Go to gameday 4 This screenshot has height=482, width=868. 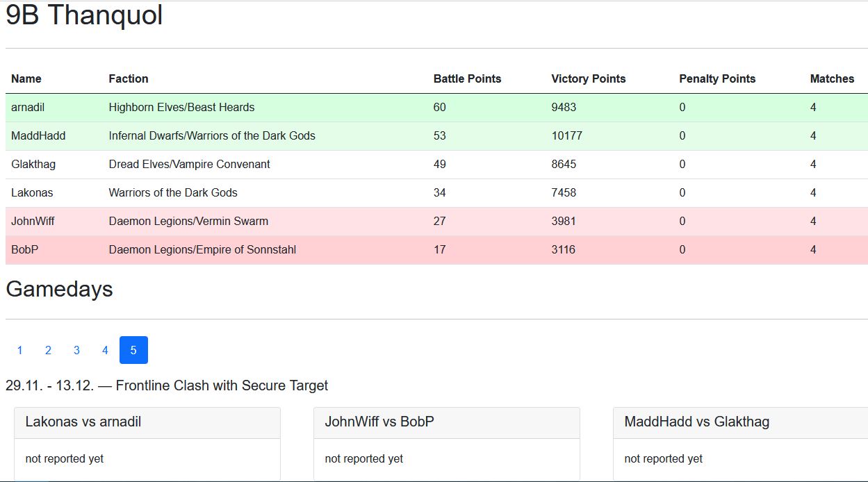105,350
